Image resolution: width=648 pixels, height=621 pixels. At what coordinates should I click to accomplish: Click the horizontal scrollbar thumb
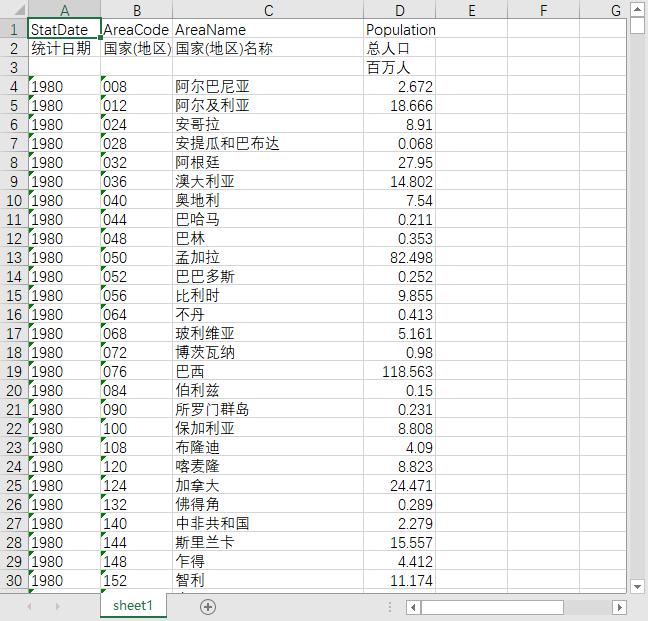click(x=492, y=607)
